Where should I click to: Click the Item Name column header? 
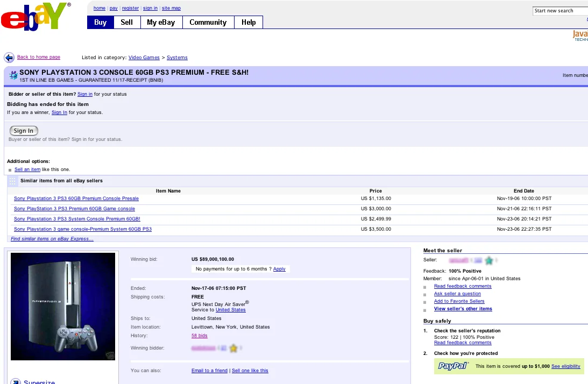tap(168, 191)
